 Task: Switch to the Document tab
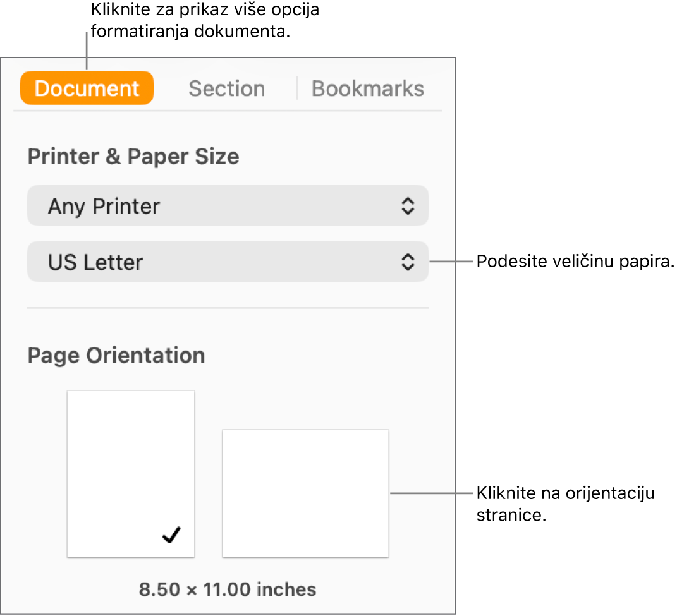87,88
